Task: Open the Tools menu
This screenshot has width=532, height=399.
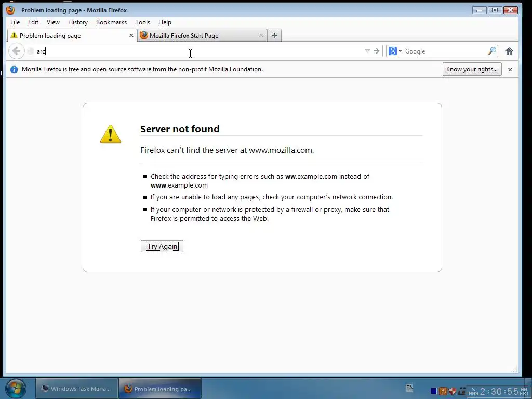Action: (x=142, y=22)
